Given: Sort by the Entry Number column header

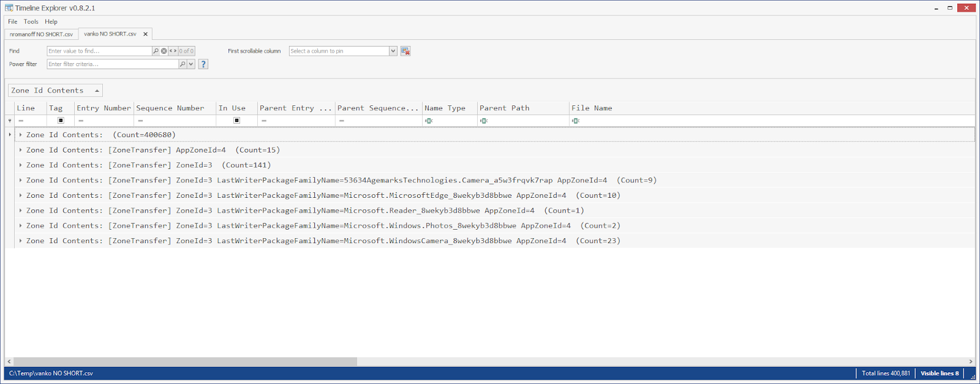Looking at the screenshot, I should 104,108.
